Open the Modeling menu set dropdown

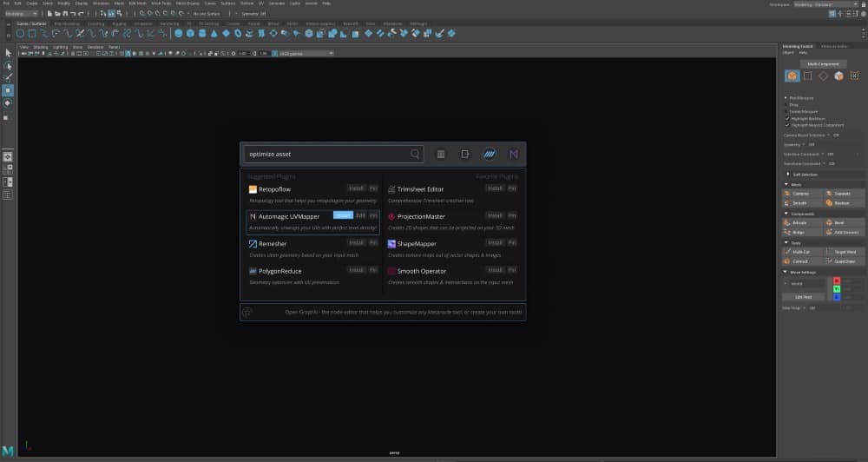coord(21,13)
